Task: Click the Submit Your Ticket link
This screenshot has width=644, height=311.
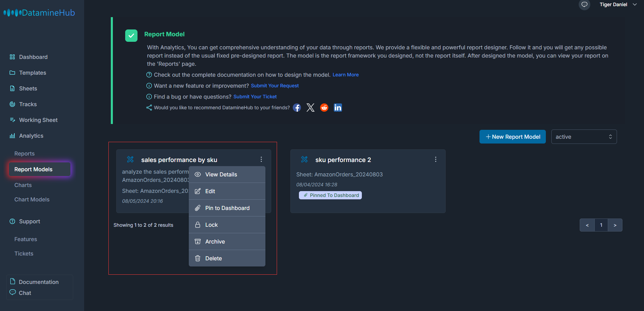Action: tap(255, 97)
